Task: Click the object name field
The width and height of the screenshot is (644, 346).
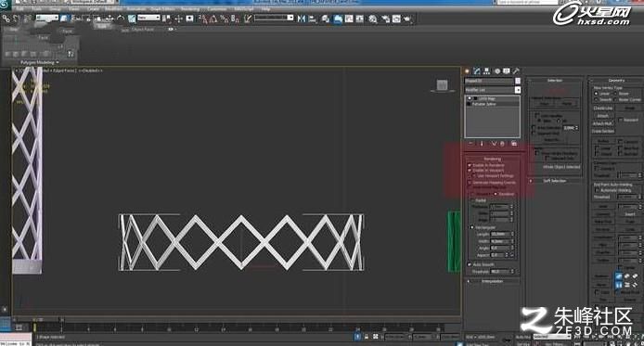Action: [x=489, y=81]
